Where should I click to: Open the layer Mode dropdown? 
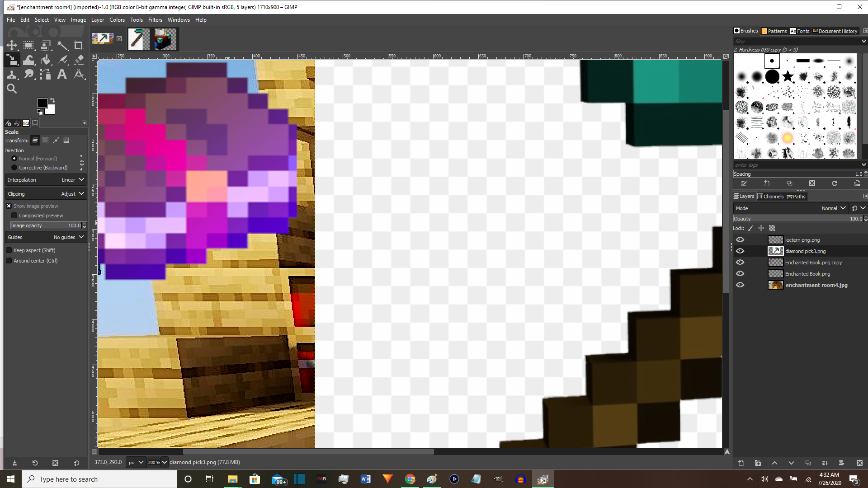pos(791,208)
